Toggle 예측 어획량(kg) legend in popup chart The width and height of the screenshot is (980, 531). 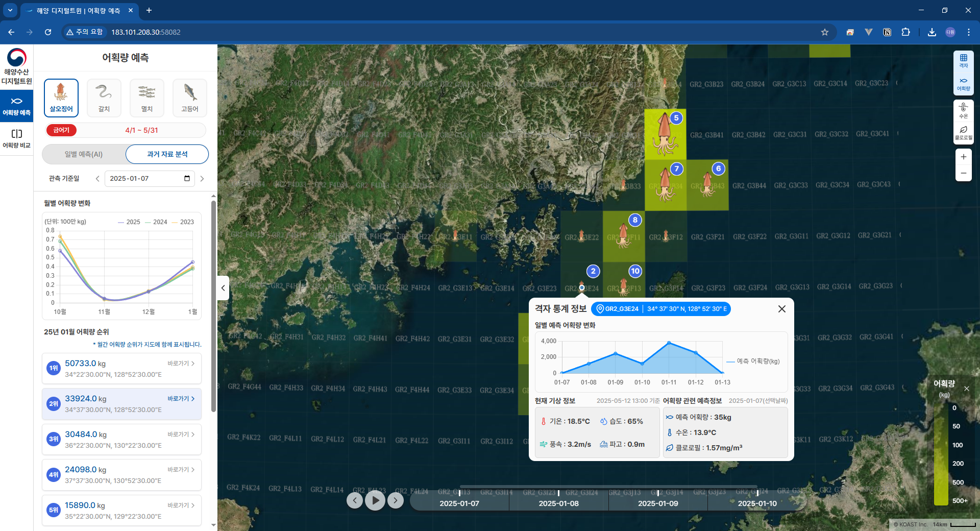(753, 361)
